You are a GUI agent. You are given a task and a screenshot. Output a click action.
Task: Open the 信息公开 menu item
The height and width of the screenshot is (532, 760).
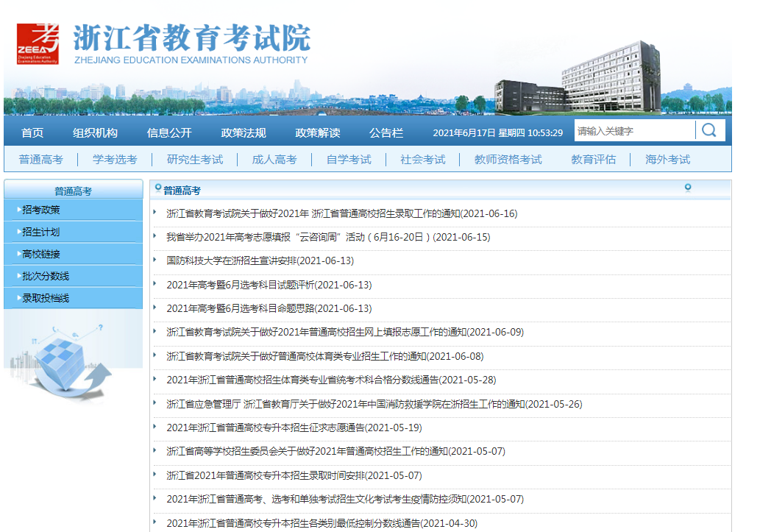click(171, 132)
